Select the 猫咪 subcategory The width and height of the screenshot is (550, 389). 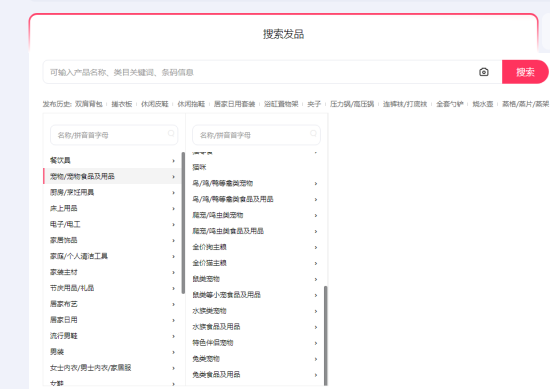point(255,167)
